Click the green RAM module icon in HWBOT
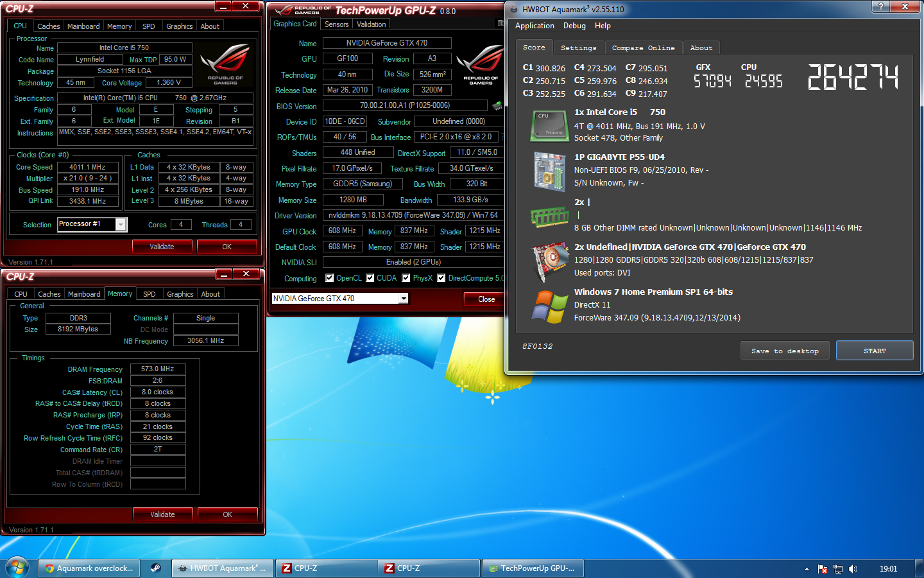The image size is (924, 578). [x=549, y=218]
